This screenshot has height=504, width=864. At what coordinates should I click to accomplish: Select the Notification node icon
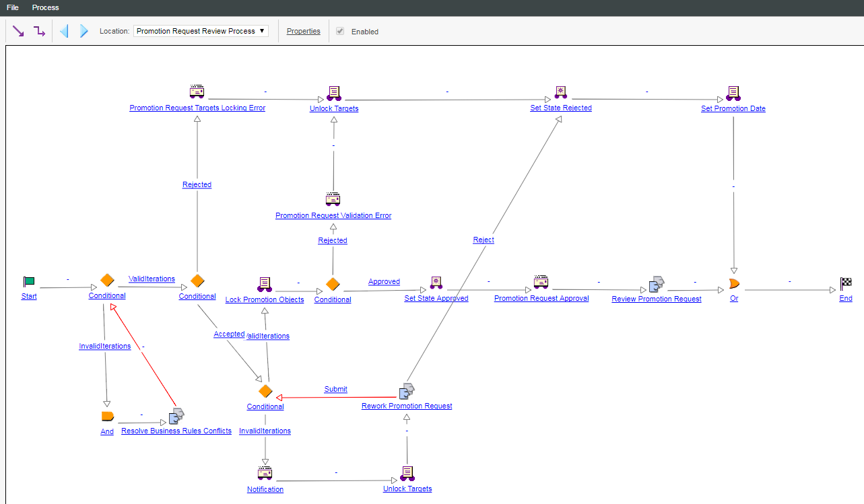(x=265, y=473)
